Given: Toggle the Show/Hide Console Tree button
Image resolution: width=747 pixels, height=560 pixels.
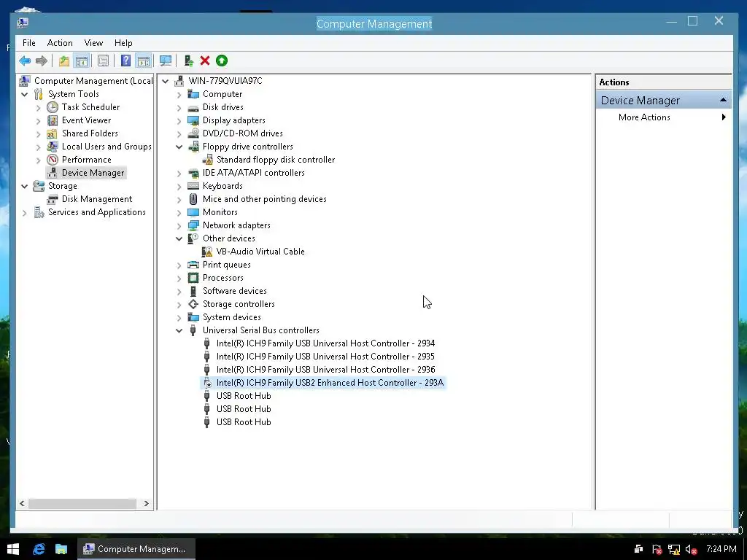Looking at the screenshot, I should click(x=82, y=61).
